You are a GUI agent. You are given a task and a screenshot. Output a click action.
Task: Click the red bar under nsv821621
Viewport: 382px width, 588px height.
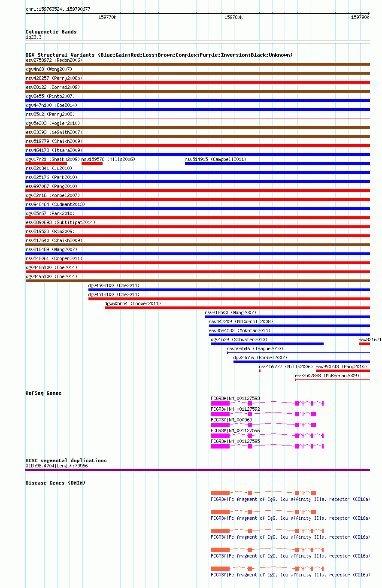click(x=364, y=343)
